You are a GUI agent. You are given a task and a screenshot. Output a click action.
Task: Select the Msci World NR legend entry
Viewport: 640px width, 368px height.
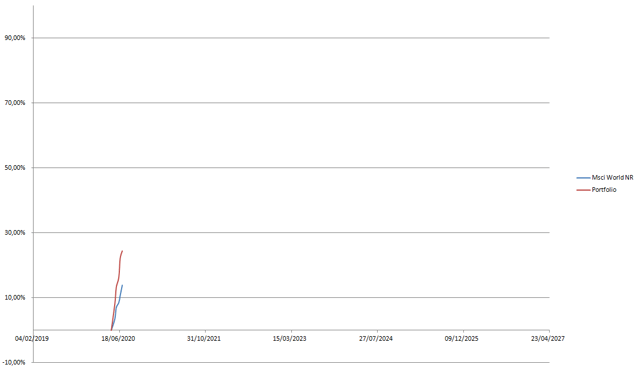tap(605, 177)
